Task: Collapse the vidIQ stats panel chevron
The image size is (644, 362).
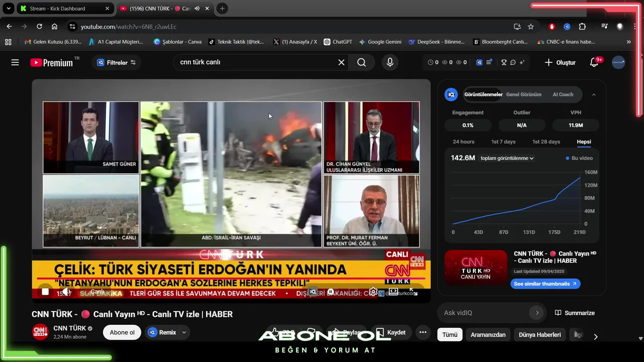Action: pos(594,95)
